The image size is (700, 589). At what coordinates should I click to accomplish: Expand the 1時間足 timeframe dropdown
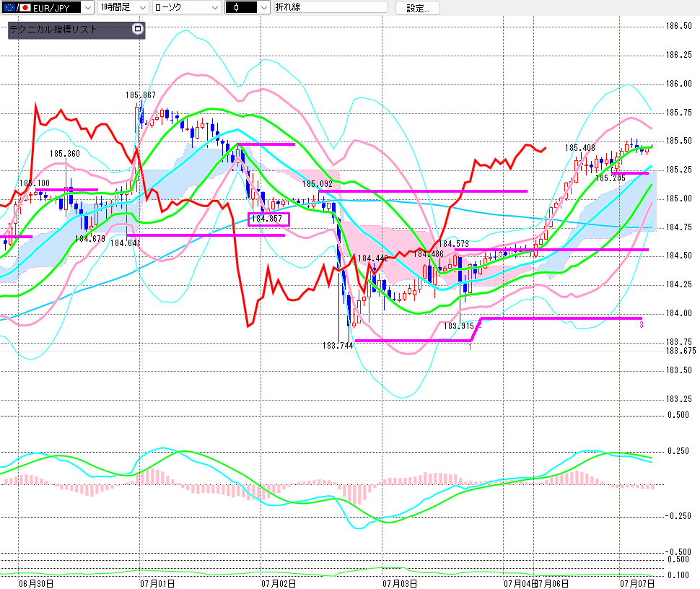(x=123, y=8)
